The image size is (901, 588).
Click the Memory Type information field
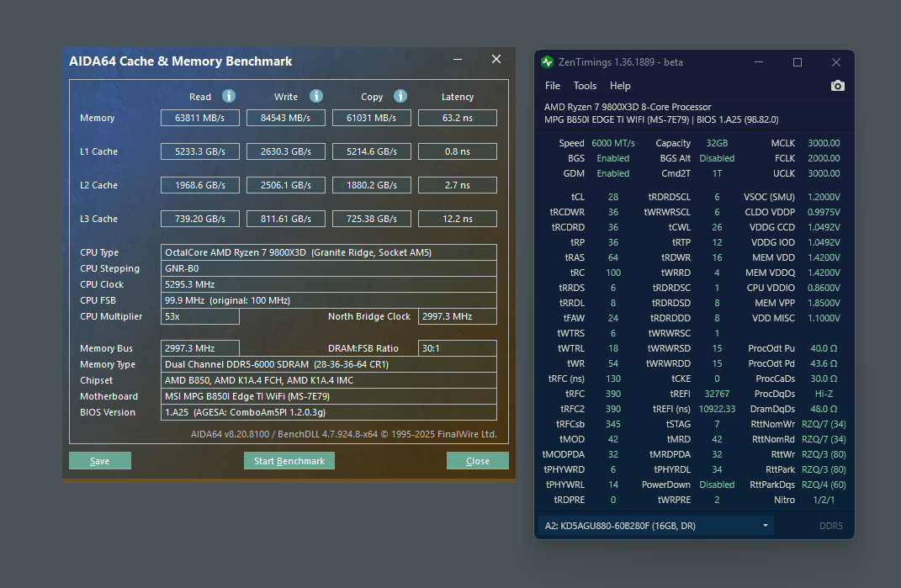(329, 364)
